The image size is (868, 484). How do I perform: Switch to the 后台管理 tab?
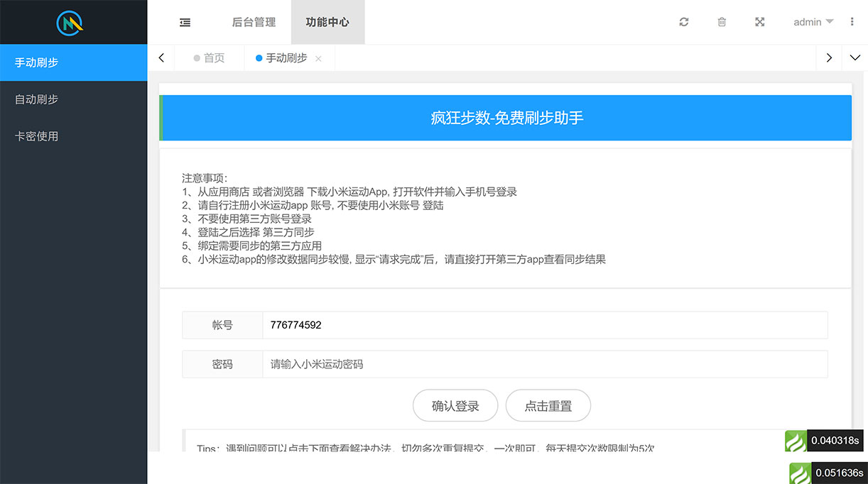[x=254, y=22]
